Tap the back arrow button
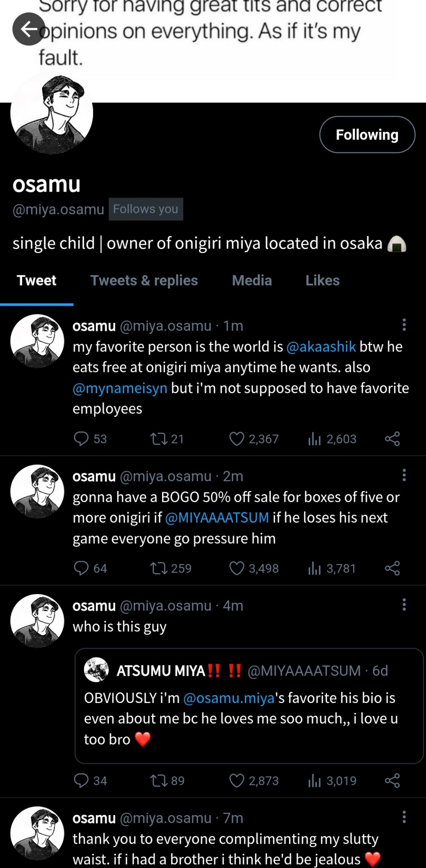The height and width of the screenshot is (868, 426). (x=28, y=29)
